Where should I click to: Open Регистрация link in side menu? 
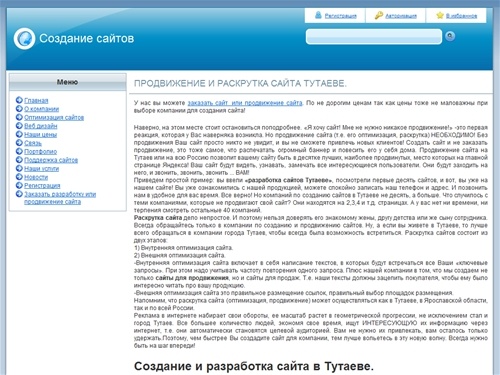click(x=42, y=186)
